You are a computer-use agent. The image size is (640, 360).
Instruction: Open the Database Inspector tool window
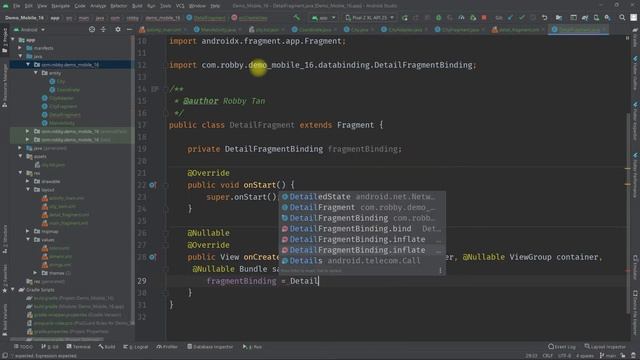point(210,347)
